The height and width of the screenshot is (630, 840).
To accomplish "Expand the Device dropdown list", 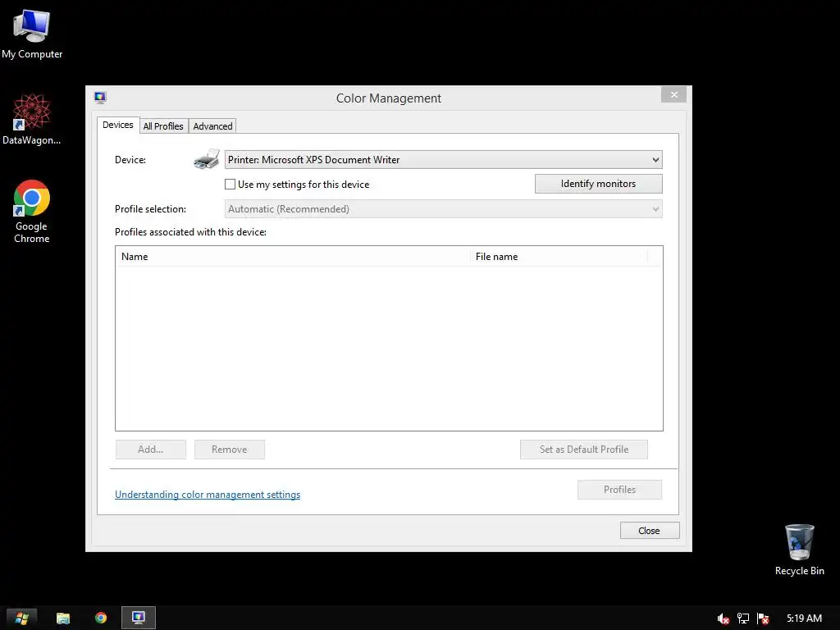I will 443,160.
